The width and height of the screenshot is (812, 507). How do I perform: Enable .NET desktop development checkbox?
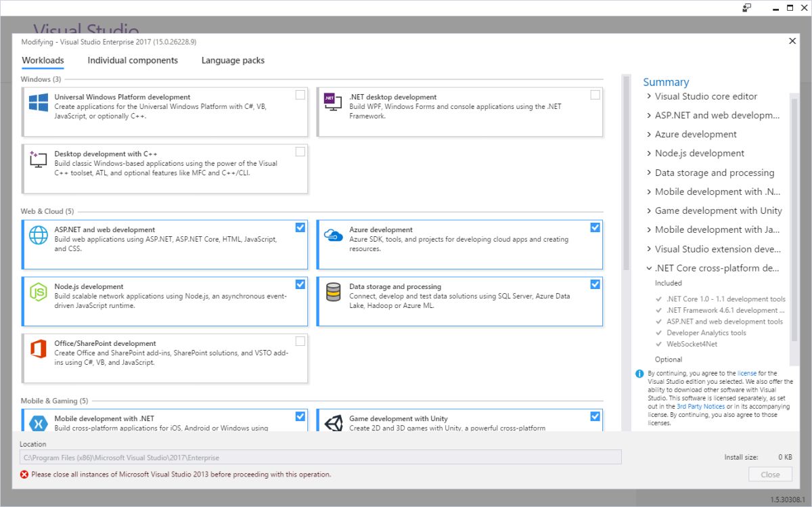595,95
